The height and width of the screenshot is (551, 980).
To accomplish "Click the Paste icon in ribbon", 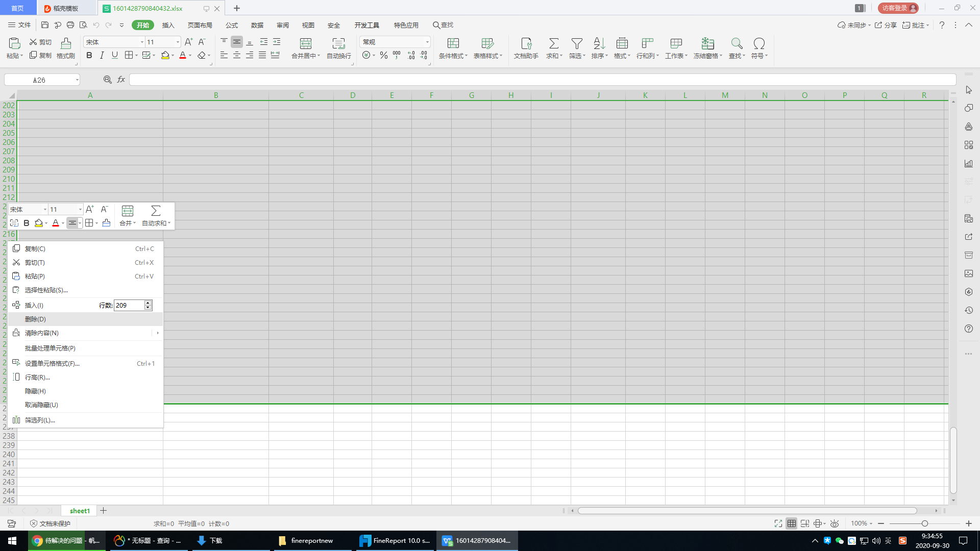I will (14, 43).
